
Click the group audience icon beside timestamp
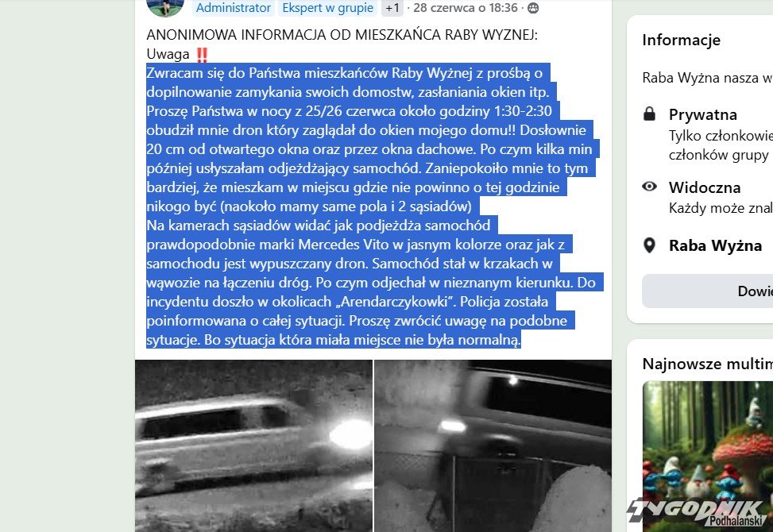533,9
